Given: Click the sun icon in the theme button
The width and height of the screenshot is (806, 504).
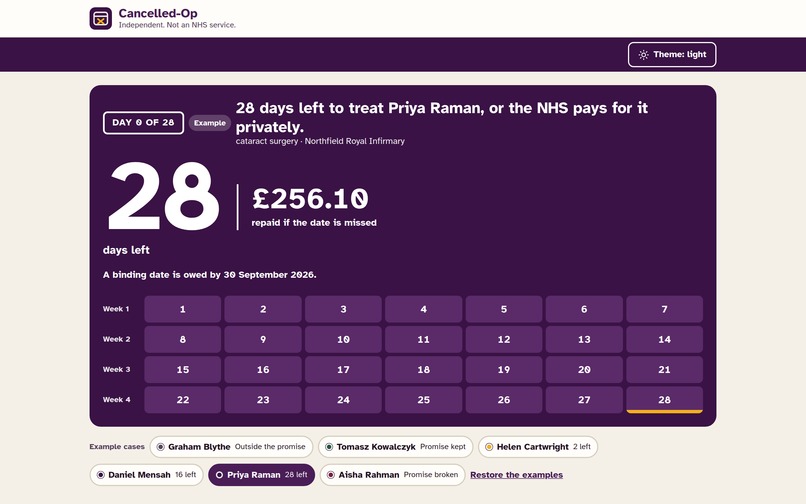Looking at the screenshot, I should point(643,55).
